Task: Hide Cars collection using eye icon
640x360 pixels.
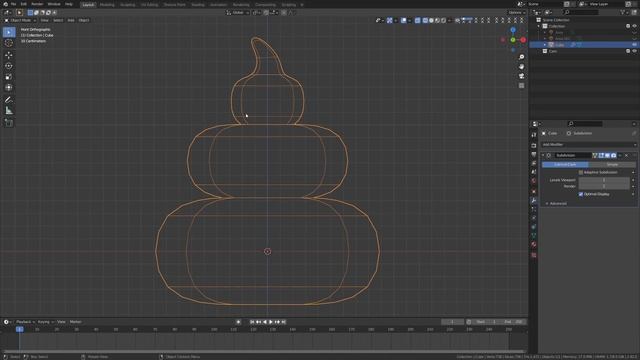Action: click(634, 51)
